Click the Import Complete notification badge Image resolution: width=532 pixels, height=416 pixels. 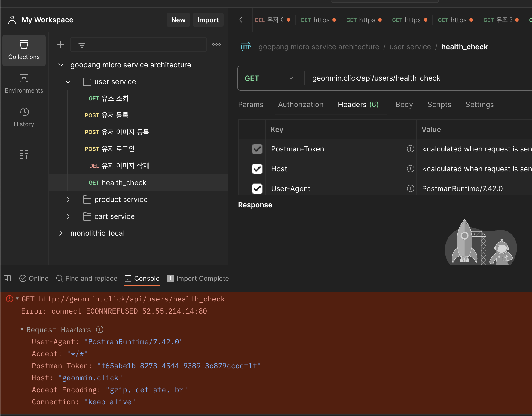tap(170, 278)
